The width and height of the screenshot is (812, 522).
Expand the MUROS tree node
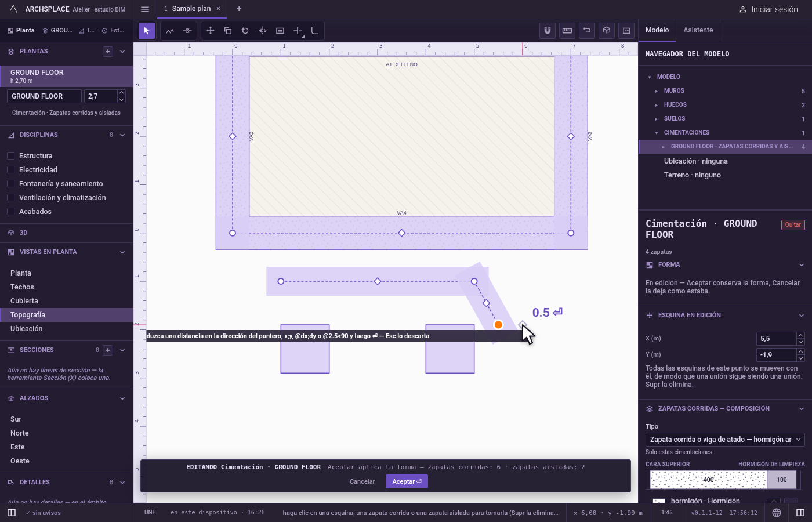657,91
